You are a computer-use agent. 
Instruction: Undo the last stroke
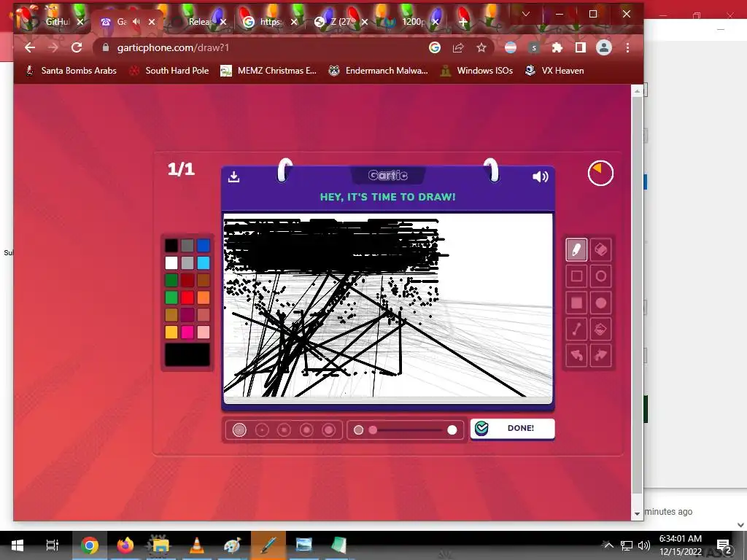[x=576, y=355]
